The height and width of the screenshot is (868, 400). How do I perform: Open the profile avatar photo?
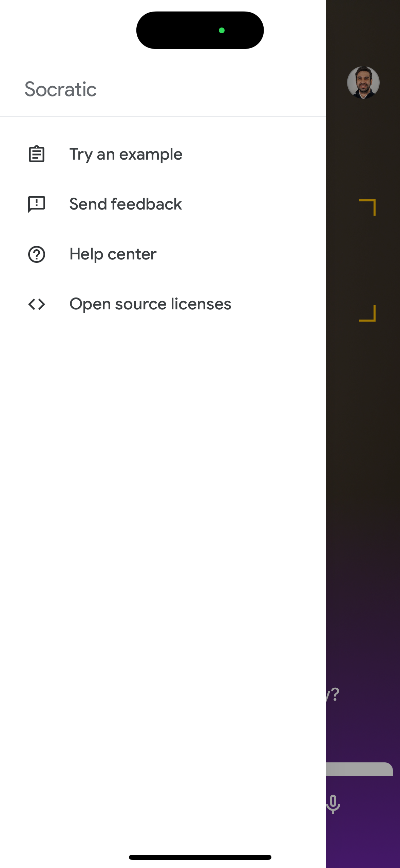coord(363,83)
